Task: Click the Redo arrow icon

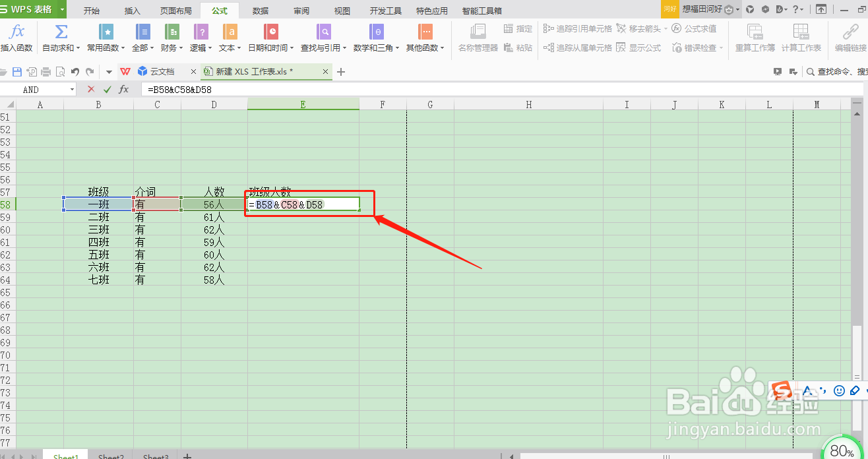Action: pyautogui.click(x=90, y=72)
